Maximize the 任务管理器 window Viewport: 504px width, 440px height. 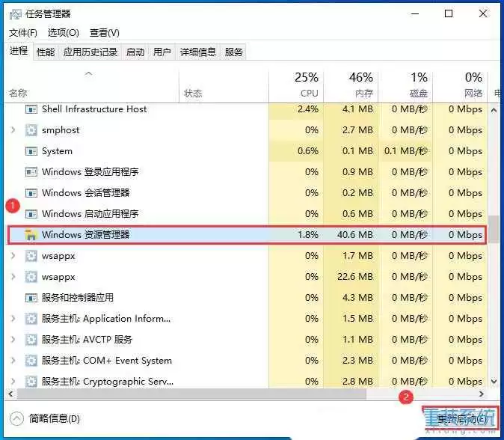(449, 13)
